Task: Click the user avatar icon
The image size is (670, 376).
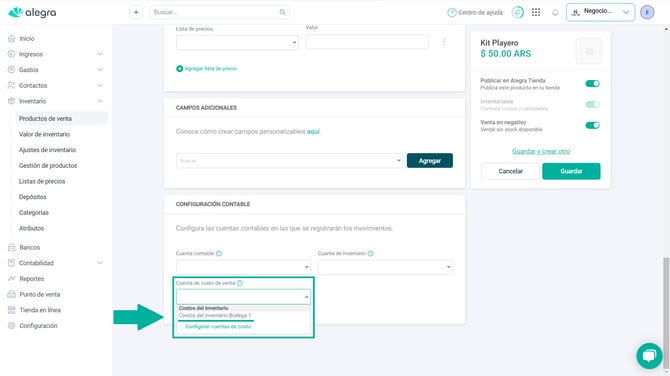Action: [x=647, y=12]
